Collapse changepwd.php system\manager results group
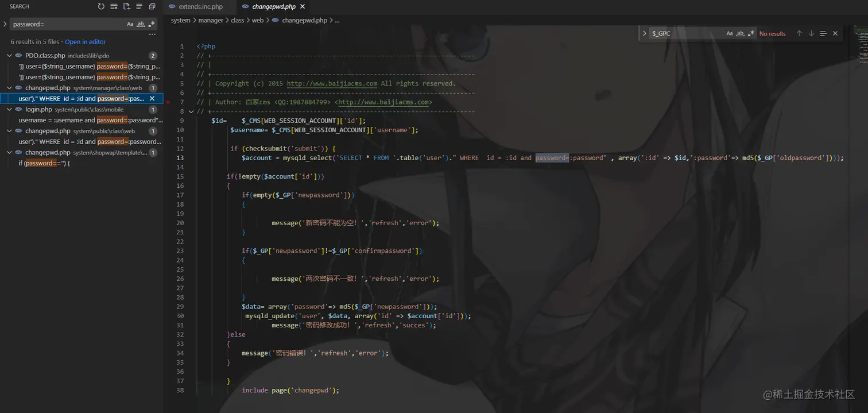 coord(10,88)
